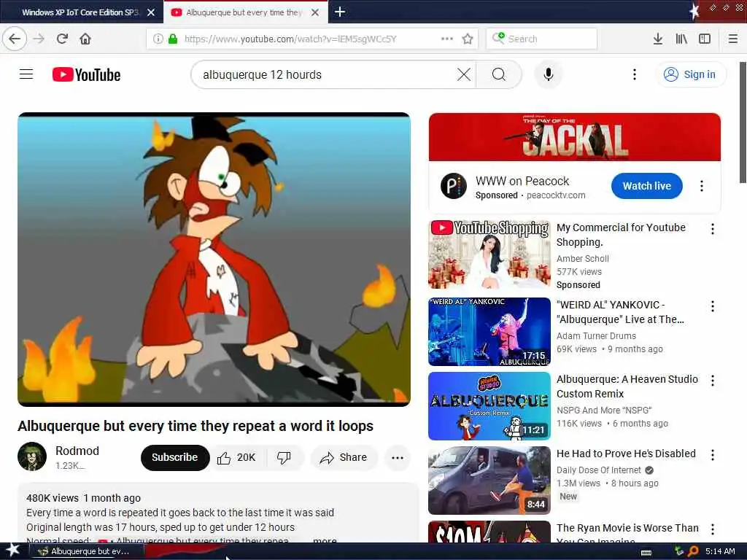
Task: Clear the YouTube search query
Action: coord(463,74)
